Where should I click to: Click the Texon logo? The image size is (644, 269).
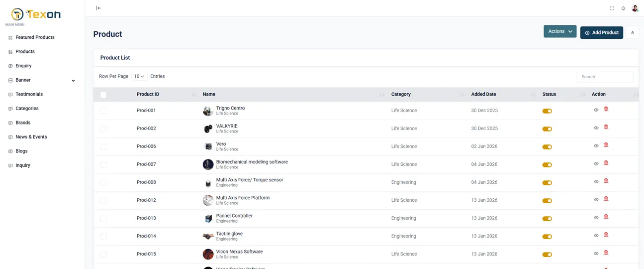pyautogui.click(x=36, y=14)
